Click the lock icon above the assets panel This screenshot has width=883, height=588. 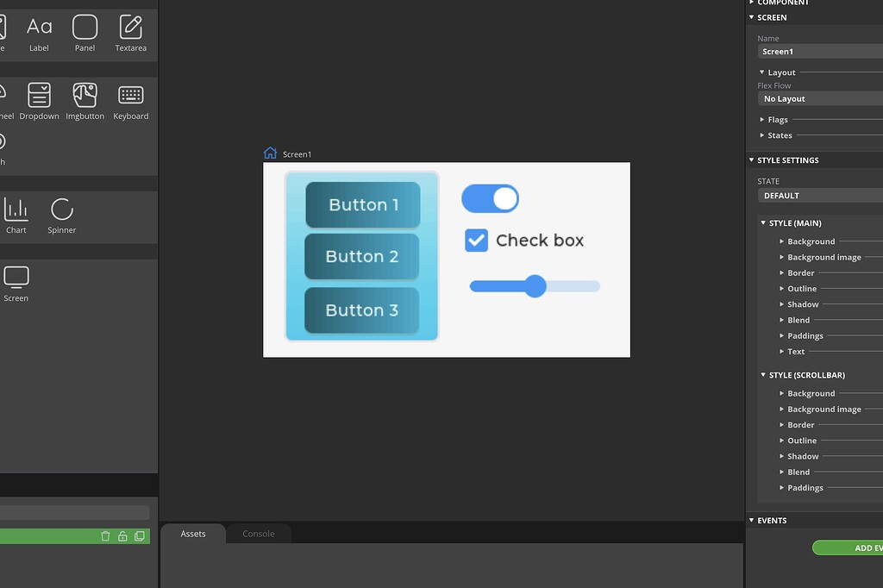(x=122, y=535)
